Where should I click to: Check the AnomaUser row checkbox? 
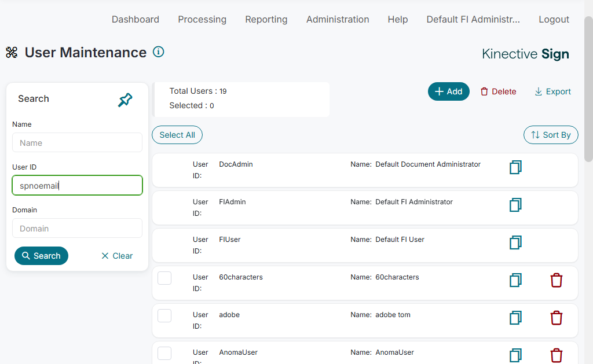tap(164, 353)
